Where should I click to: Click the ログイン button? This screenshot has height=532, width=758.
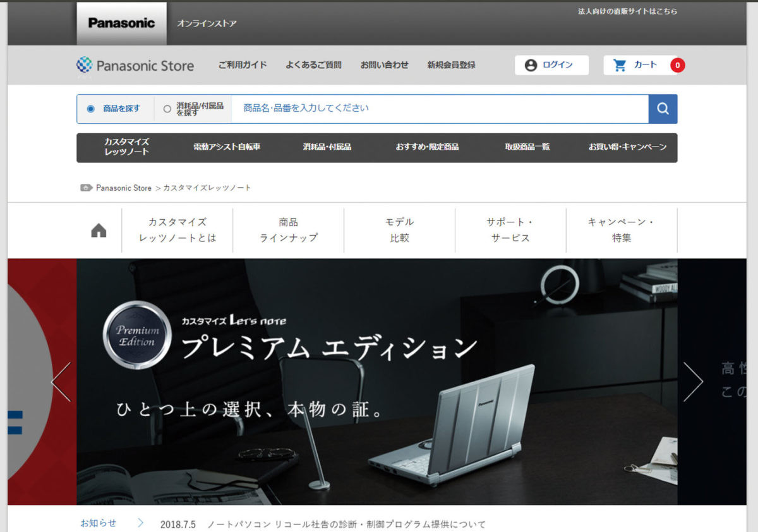pos(551,65)
